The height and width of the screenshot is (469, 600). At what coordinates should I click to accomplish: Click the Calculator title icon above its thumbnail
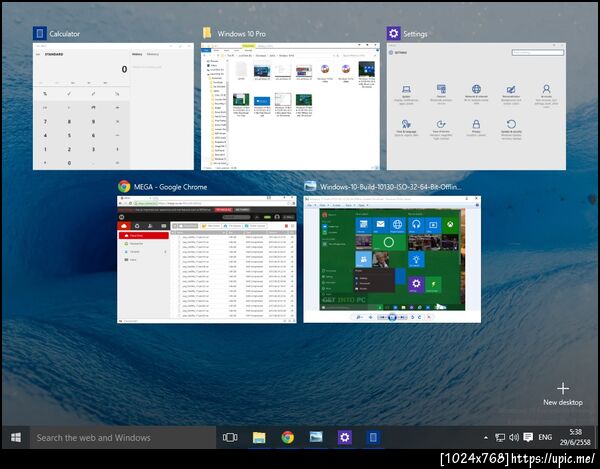pos(40,34)
